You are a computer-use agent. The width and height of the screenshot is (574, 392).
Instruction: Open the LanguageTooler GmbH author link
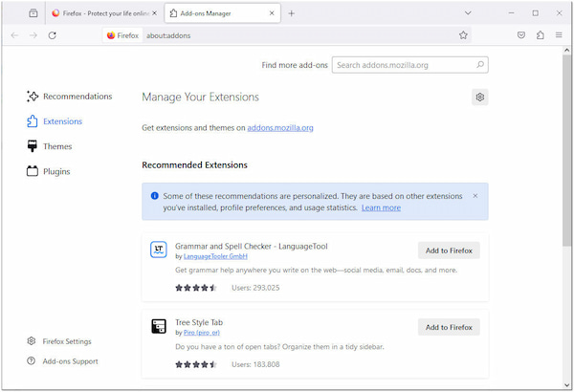coord(215,256)
